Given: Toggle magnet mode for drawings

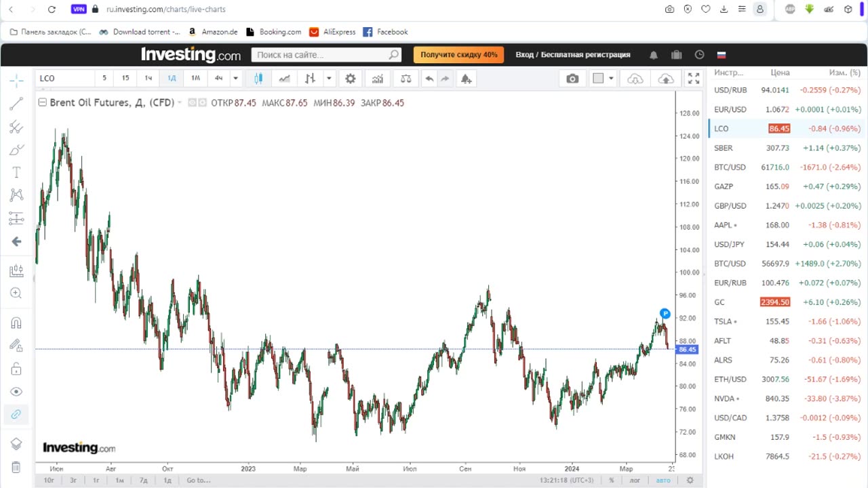Looking at the screenshot, I should [x=16, y=323].
